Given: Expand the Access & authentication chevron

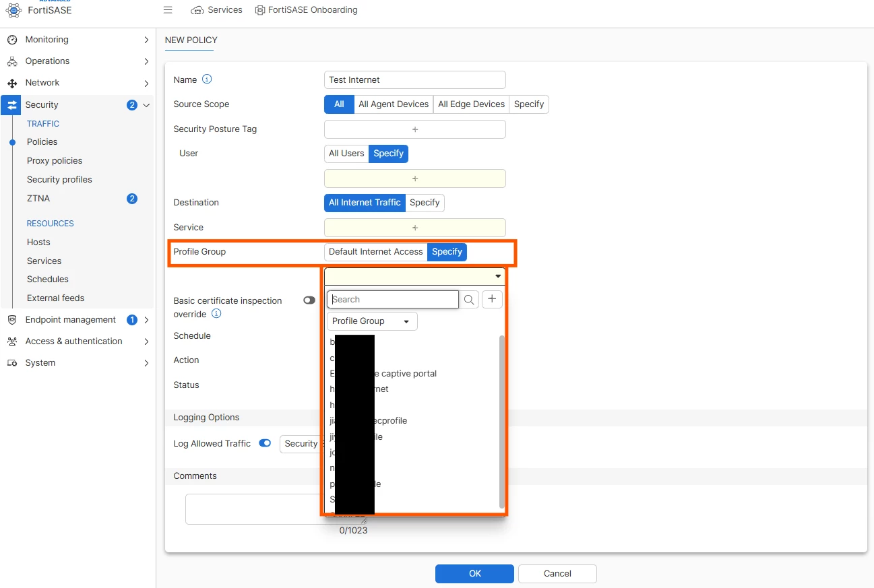Looking at the screenshot, I should click(x=146, y=341).
